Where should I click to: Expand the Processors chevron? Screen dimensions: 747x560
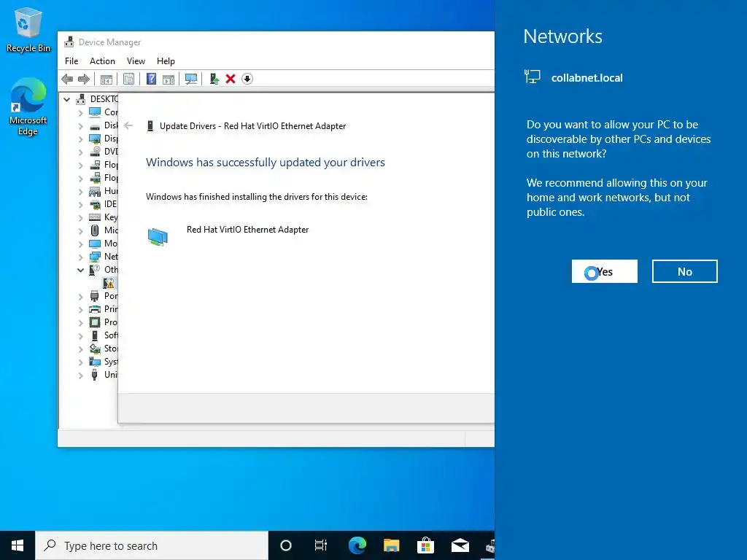click(80, 322)
